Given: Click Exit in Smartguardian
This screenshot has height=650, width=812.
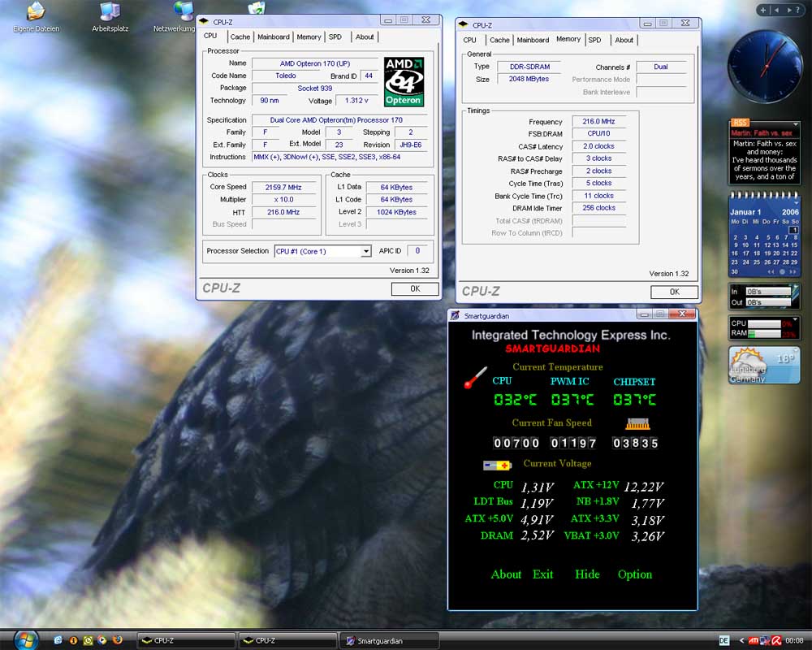Looking at the screenshot, I should pos(542,574).
